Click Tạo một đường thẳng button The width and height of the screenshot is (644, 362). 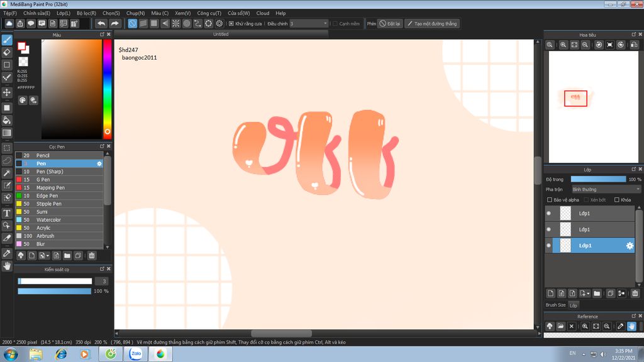tap(432, 24)
